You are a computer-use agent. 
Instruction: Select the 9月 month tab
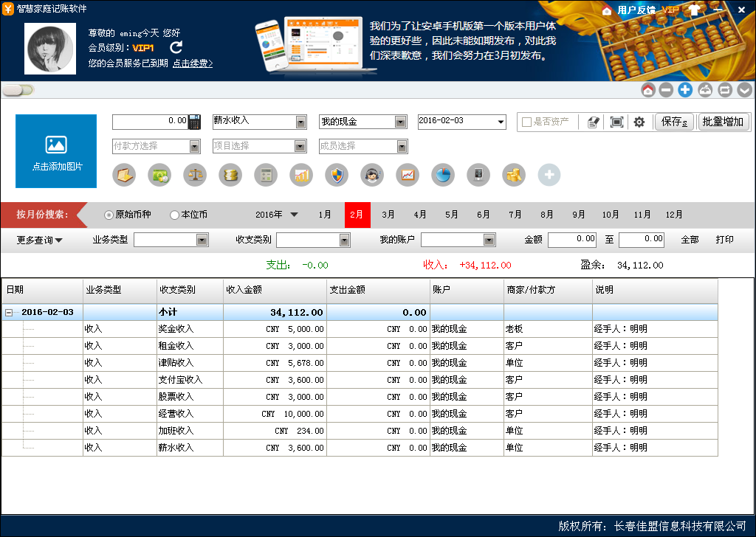click(579, 215)
